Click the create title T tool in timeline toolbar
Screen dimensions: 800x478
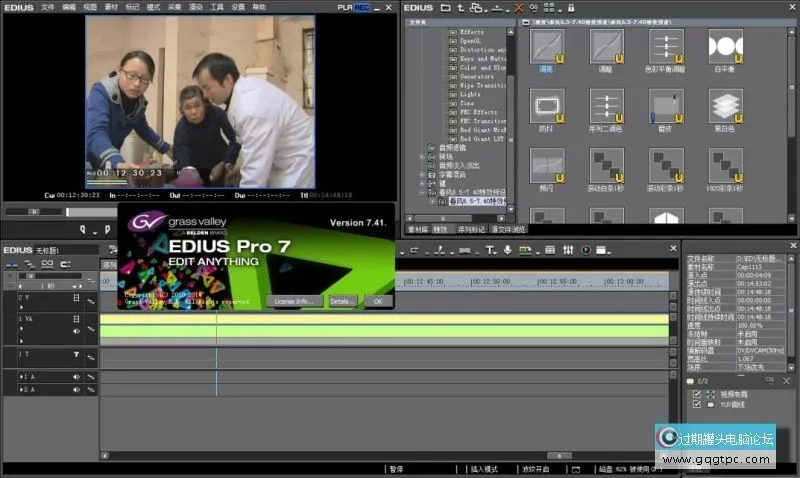(490, 250)
